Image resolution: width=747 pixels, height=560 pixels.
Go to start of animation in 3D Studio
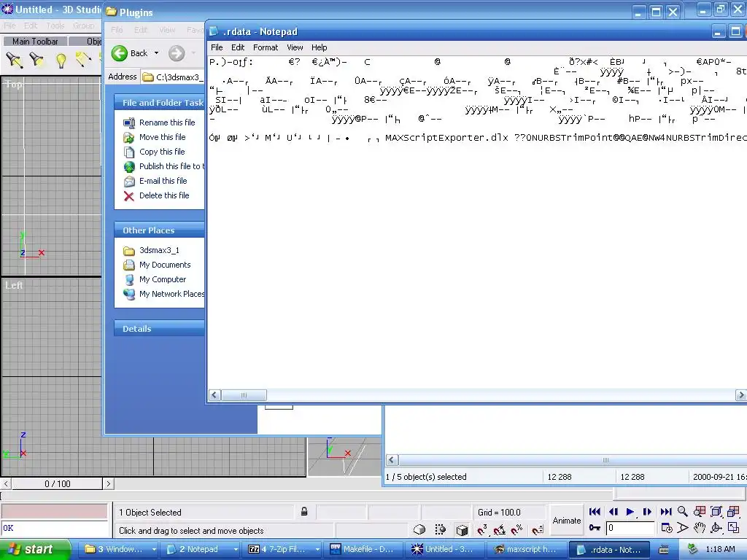click(595, 512)
